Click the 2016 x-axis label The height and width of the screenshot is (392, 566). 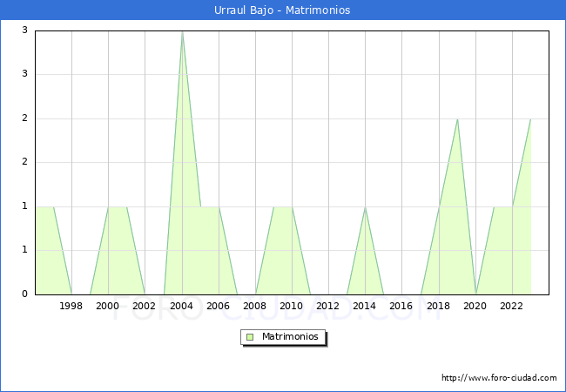coord(401,306)
